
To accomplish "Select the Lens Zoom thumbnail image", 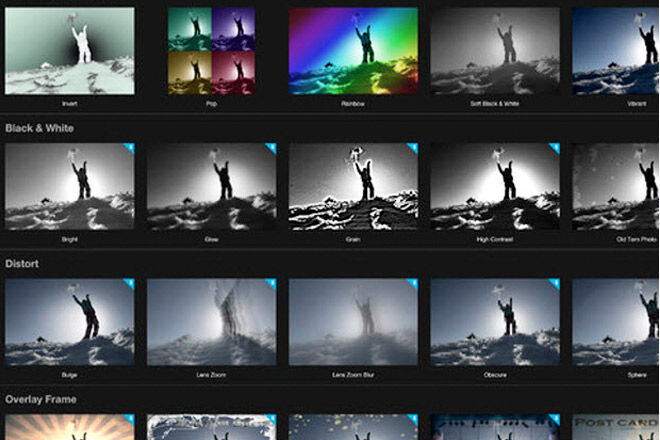I will (211, 322).
